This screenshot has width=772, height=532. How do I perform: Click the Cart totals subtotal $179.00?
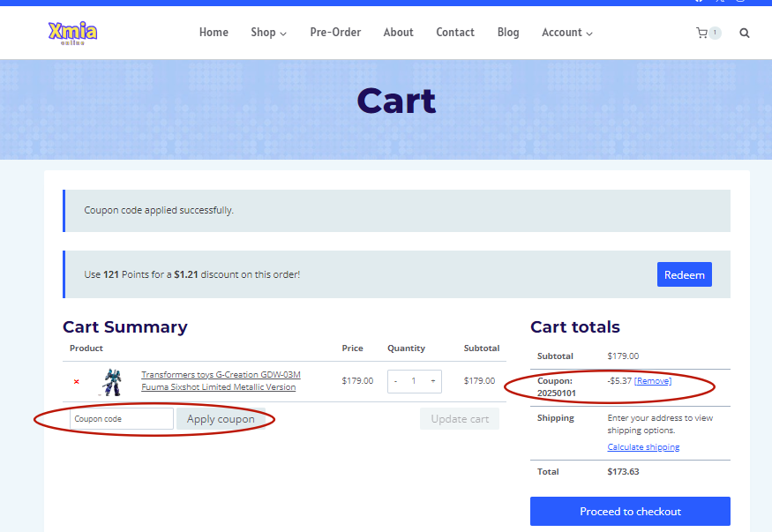point(623,356)
